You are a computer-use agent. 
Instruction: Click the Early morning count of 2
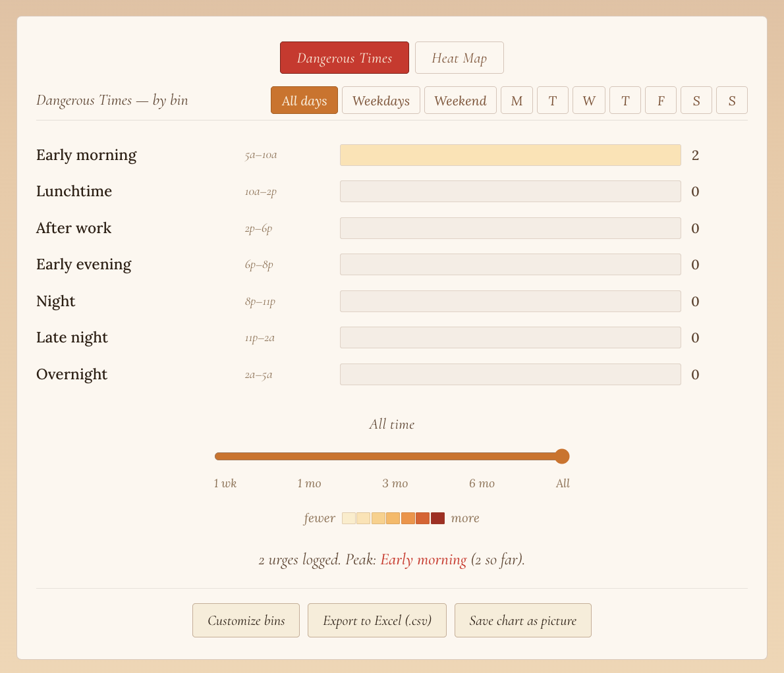click(x=695, y=155)
